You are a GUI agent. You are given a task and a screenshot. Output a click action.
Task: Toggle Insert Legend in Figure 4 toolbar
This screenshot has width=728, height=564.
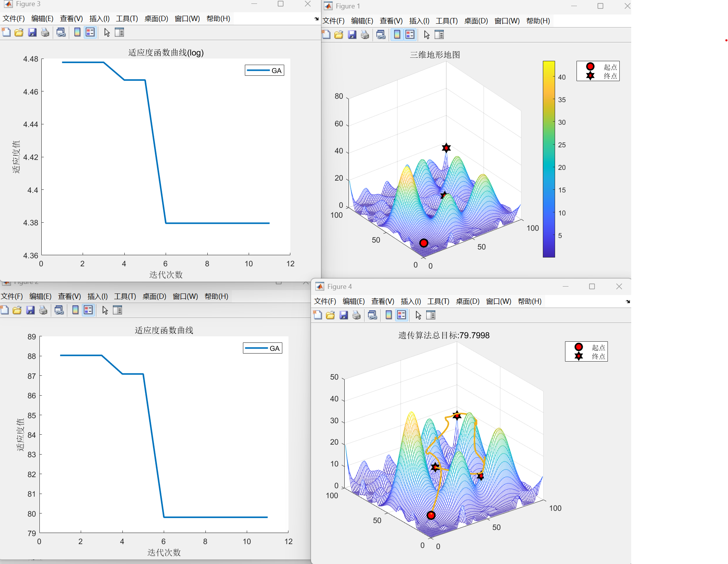[401, 315]
